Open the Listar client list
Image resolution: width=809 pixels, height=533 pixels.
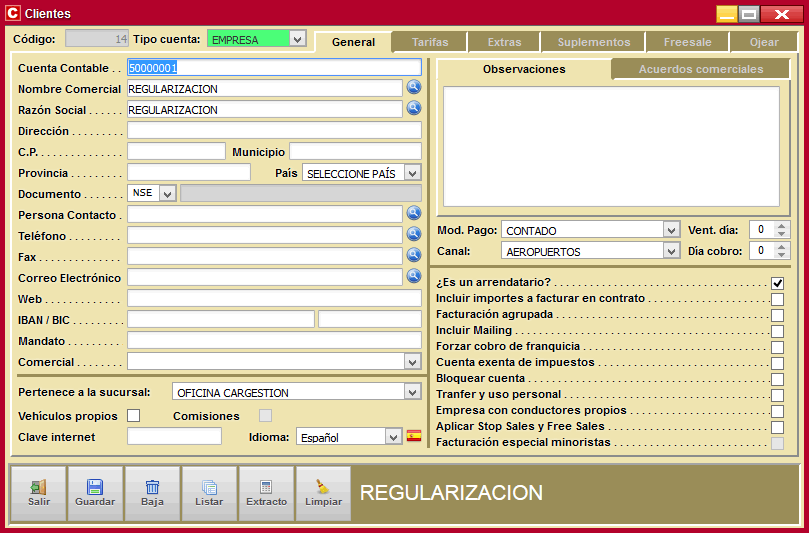[x=209, y=494]
